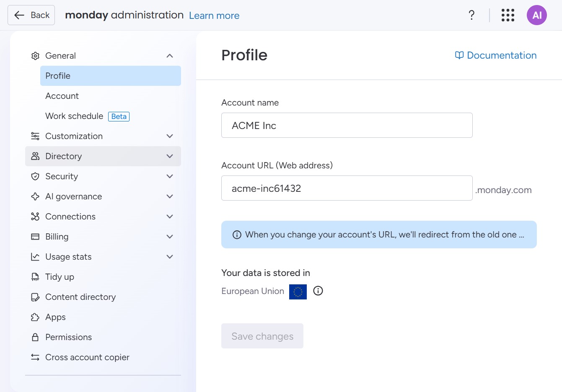Open the Apps section
This screenshot has width=562, height=392.
(103, 317)
